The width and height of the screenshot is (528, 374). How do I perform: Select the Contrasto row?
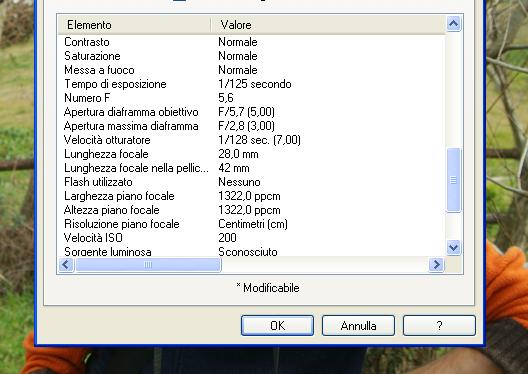tap(252, 42)
